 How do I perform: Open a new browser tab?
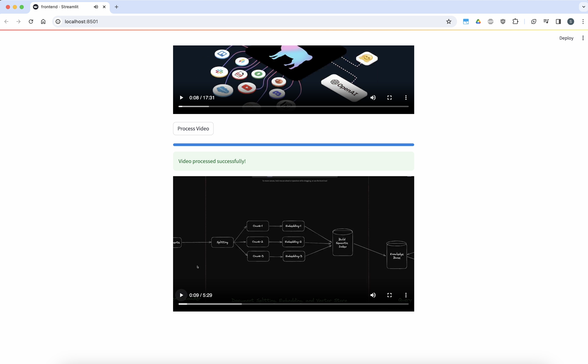[x=116, y=7]
